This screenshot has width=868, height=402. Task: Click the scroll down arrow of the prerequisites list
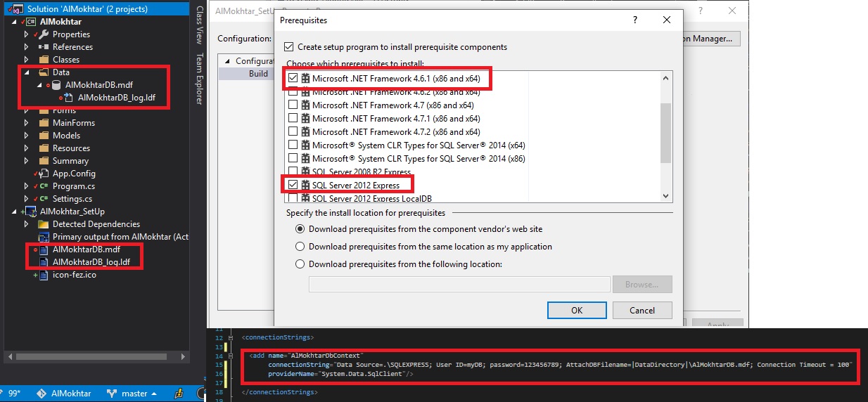pyautogui.click(x=665, y=196)
